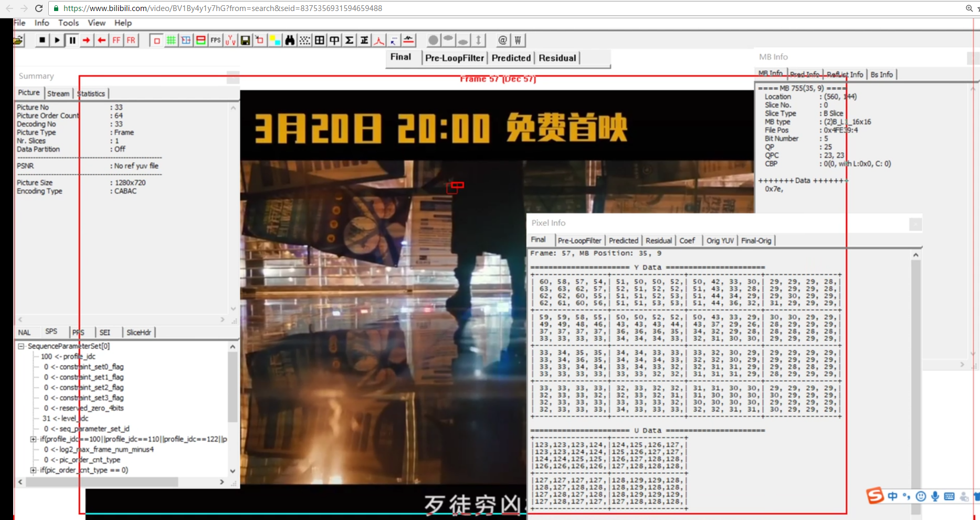Click the browser reload button
Viewport: 980px width, 520px height.
tap(39, 8)
